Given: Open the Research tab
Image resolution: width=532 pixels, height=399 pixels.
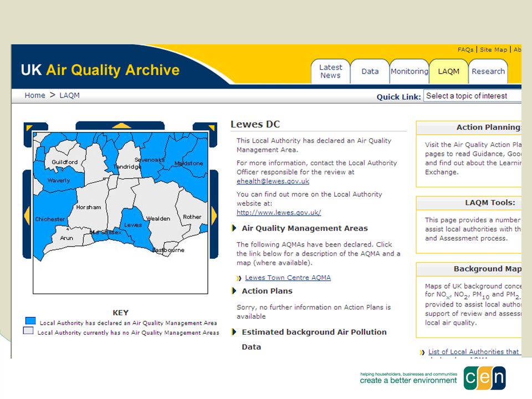Looking at the screenshot, I should (x=488, y=71).
